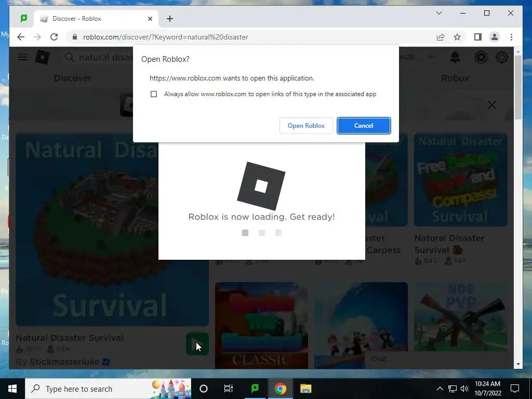Reload the Roblox Discover page

[x=54, y=37]
